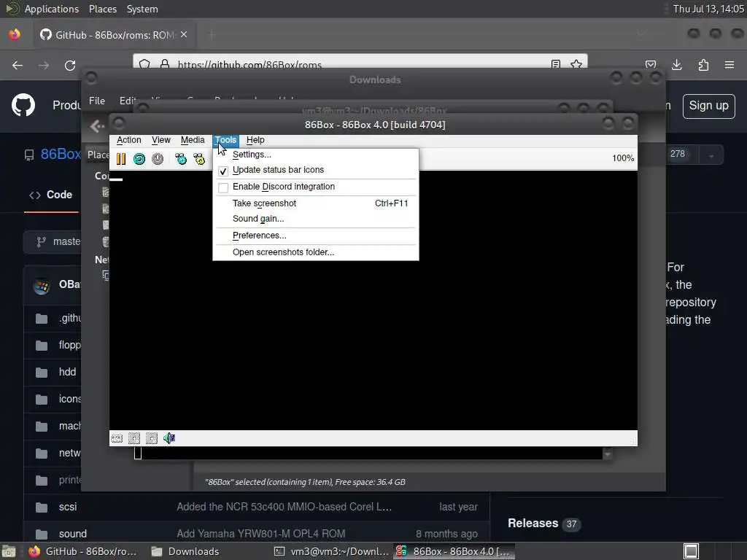Click the GitHub octocat logo
The image size is (747, 560).
click(x=23, y=105)
